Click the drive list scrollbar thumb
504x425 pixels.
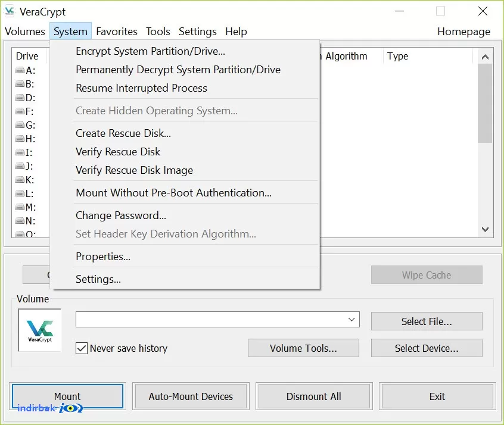pos(485,103)
